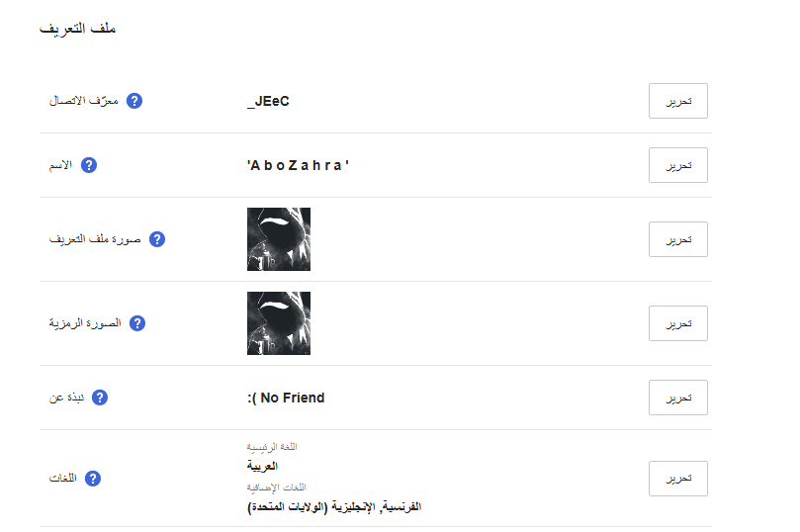This screenshot has height=532, width=800.
Task: Click help icon next to معرّف الاتصال
Action: click(135, 101)
